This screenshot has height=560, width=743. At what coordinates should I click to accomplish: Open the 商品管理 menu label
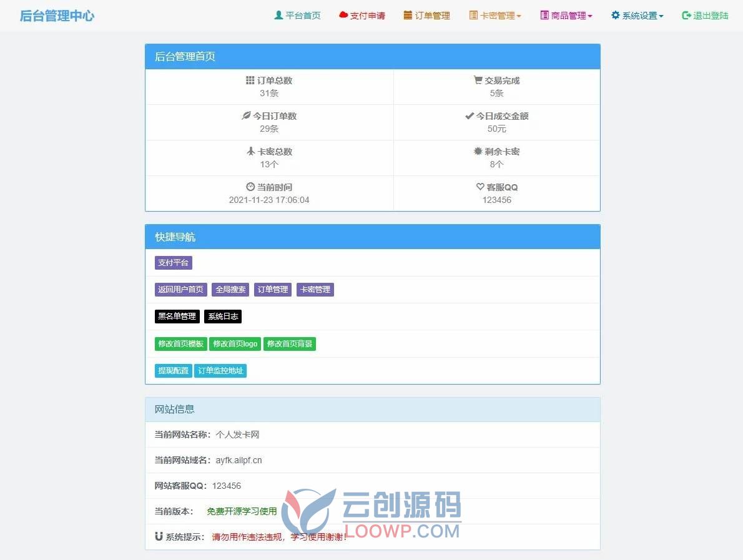(569, 16)
